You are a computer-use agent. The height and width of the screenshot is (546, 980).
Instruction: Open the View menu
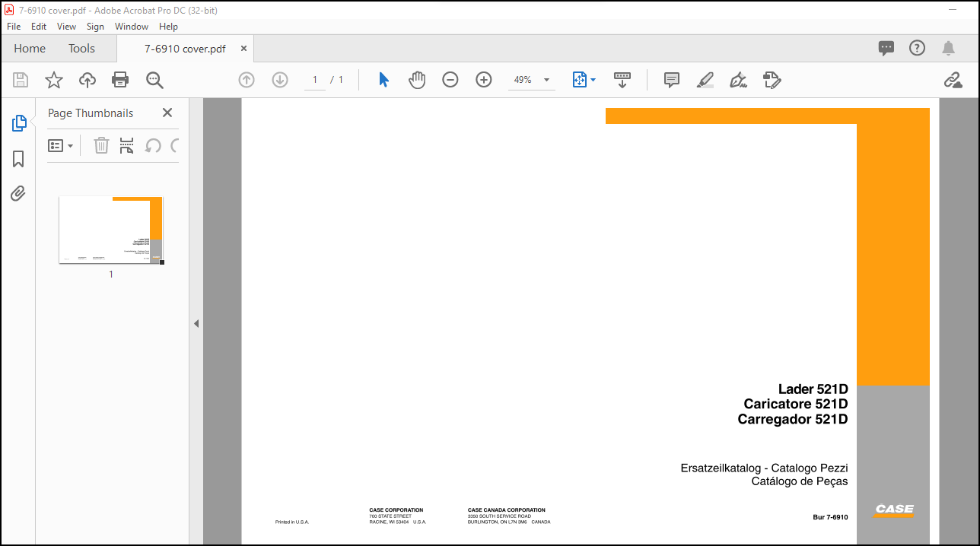[x=67, y=26]
